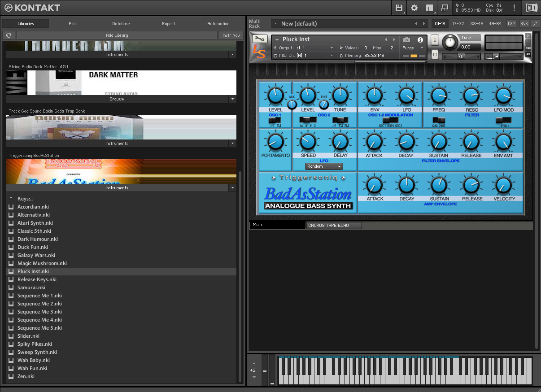Open the workspace layout icon
The height and width of the screenshot is (392, 541).
(x=430, y=8)
